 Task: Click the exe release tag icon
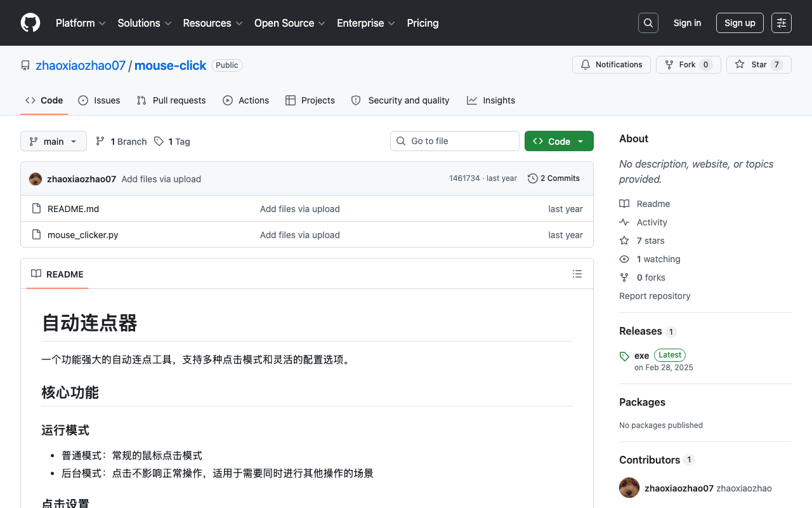click(624, 356)
